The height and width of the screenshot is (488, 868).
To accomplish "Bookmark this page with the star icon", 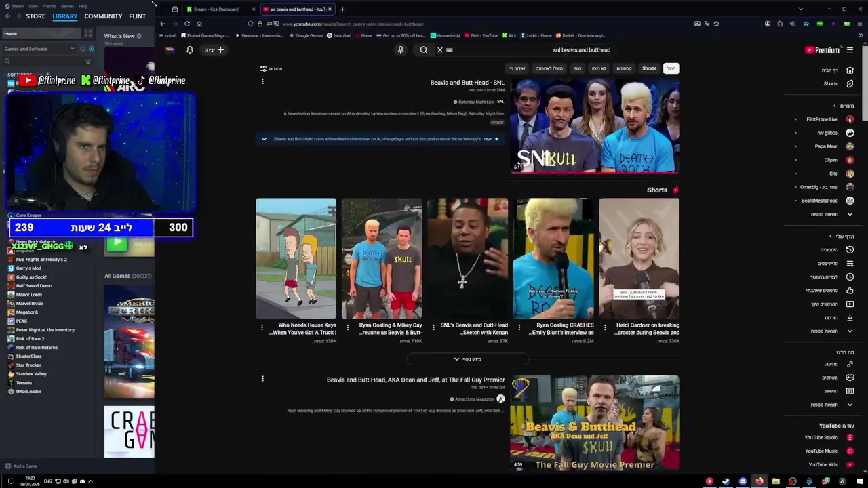I will tap(716, 24).
